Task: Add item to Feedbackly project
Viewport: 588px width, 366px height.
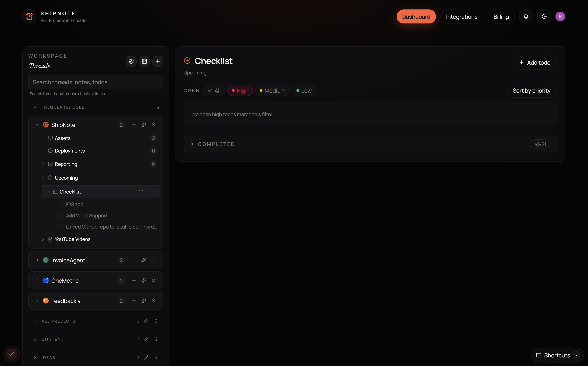Action: (x=134, y=301)
